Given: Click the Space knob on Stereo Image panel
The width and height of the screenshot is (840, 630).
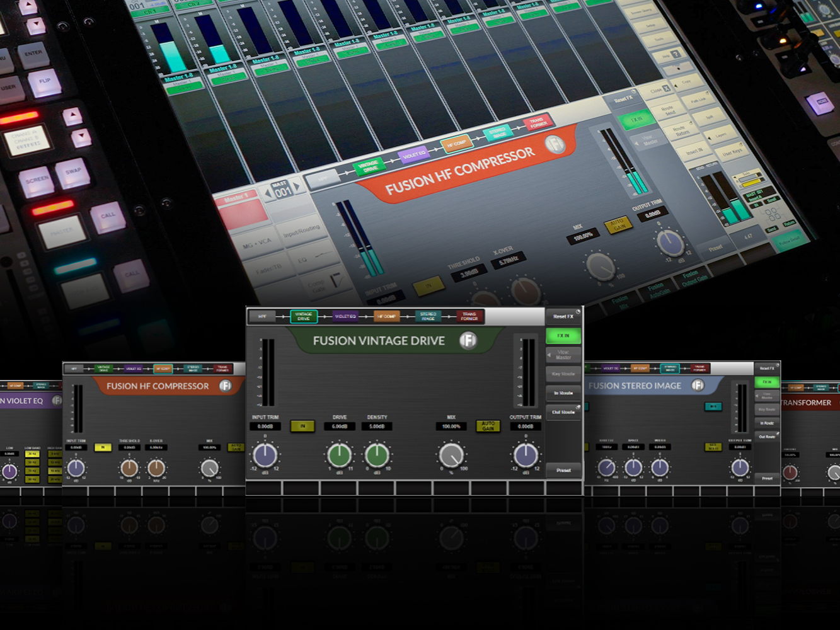Looking at the screenshot, I should (633, 467).
